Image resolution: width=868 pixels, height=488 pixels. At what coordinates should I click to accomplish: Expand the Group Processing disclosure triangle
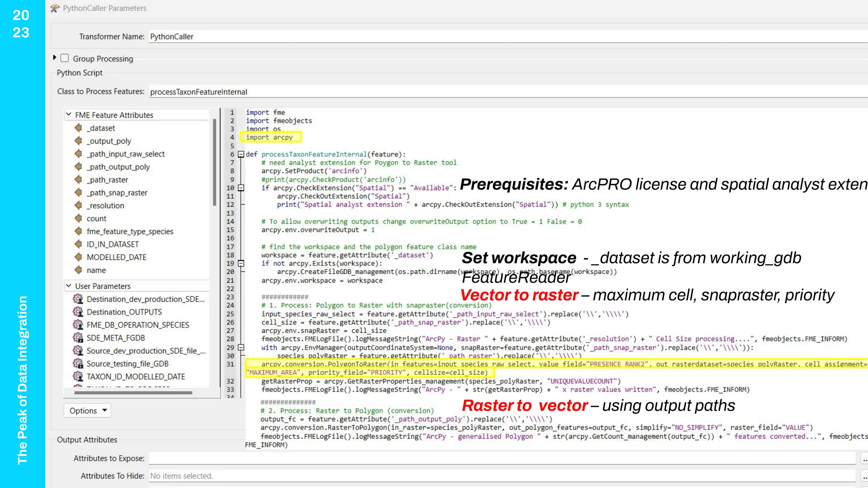click(x=55, y=57)
